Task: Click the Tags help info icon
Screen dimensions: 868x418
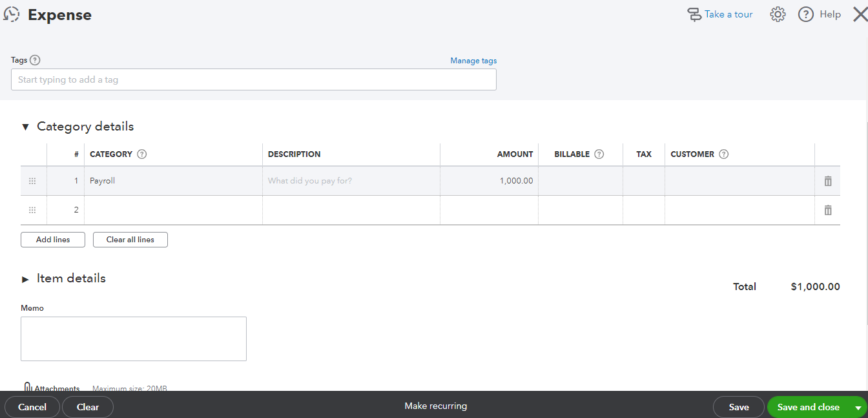Action: coord(36,60)
